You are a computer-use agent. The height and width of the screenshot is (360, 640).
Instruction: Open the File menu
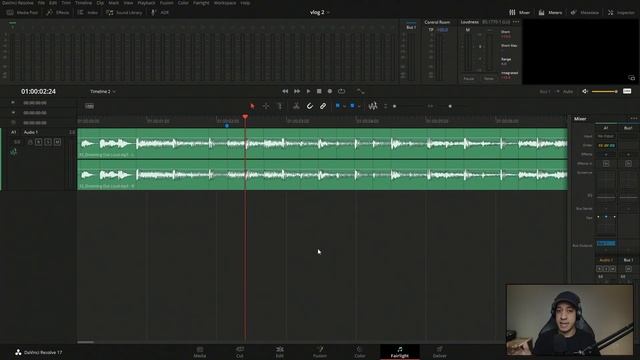tap(41, 3)
